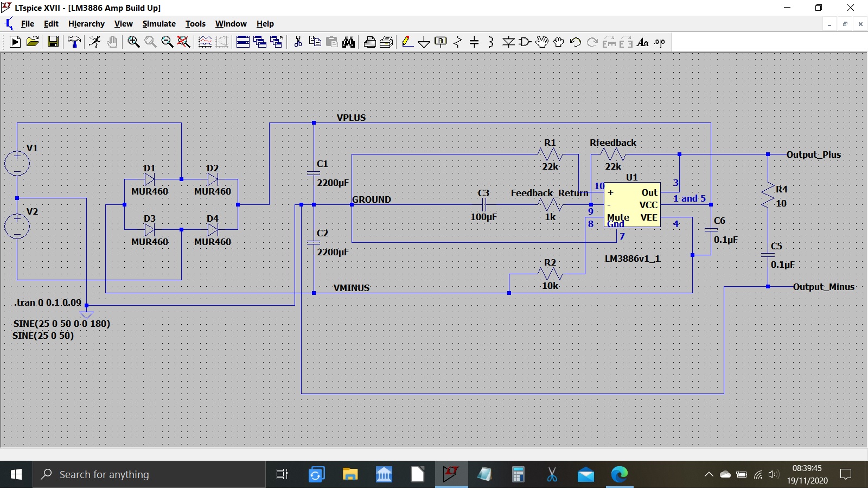The image size is (868, 490).
Task: Select the Resistor placement tool
Action: pos(458,42)
